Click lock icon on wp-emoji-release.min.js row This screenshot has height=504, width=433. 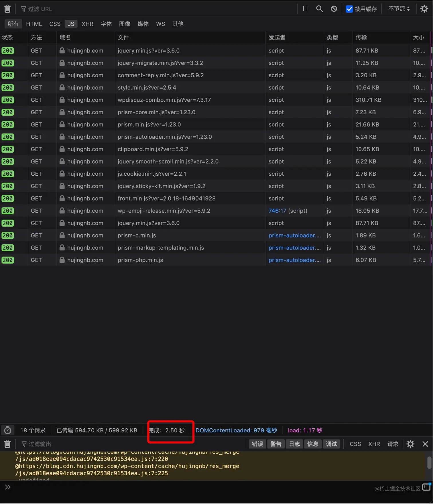[62, 211]
